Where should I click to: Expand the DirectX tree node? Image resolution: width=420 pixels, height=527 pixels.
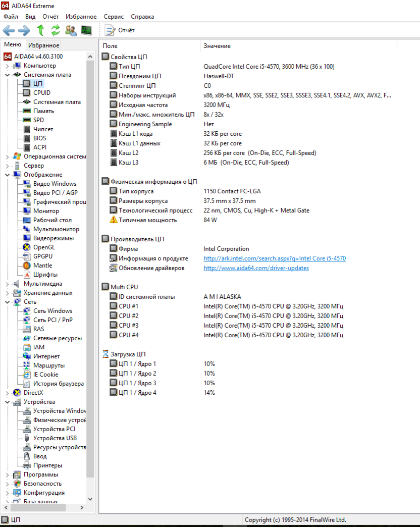click(x=8, y=393)
